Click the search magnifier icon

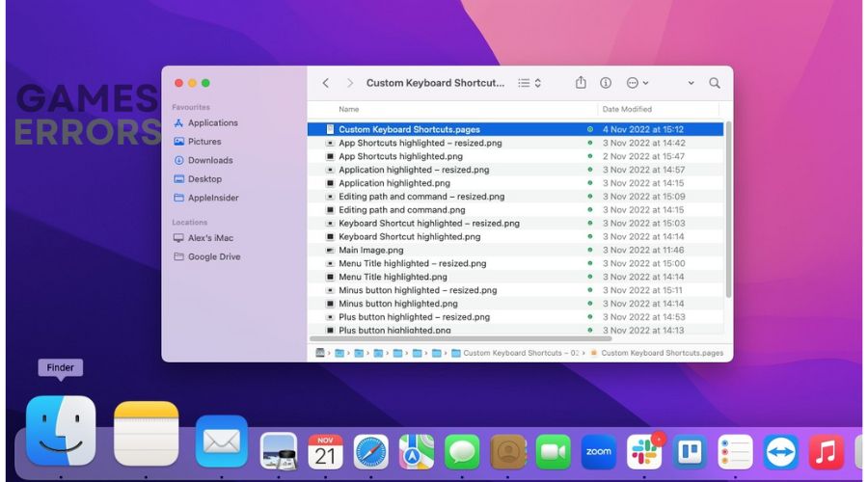(x=715, y=83)
